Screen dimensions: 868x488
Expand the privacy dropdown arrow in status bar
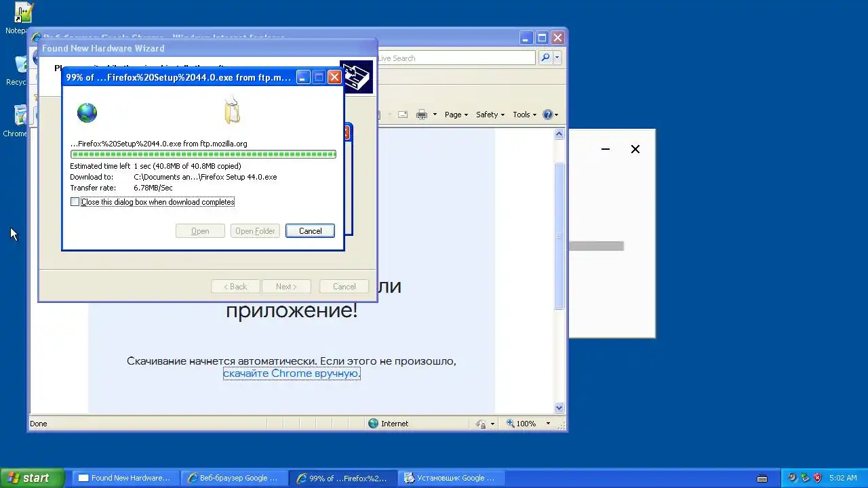click(492, 424)
